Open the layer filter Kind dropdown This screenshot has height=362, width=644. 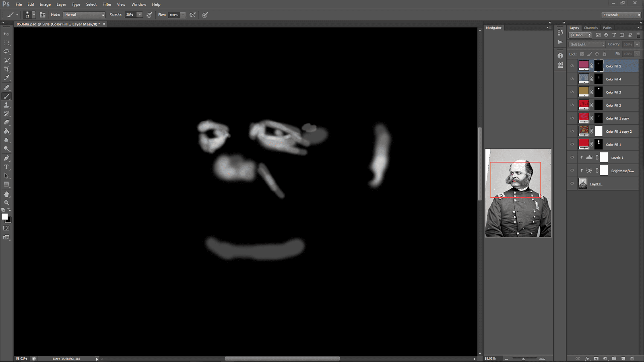click(x=580, y=35)
